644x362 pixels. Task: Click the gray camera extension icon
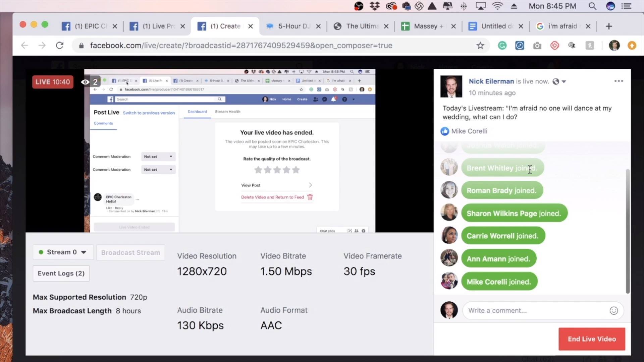tap(537, 45)
